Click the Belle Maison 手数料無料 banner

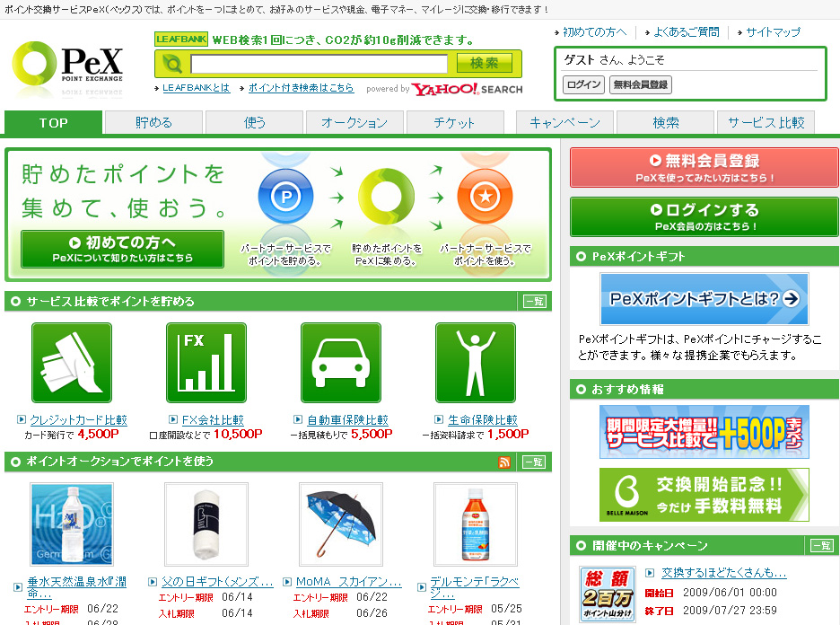pyautogui.click(x=704, y=495)
